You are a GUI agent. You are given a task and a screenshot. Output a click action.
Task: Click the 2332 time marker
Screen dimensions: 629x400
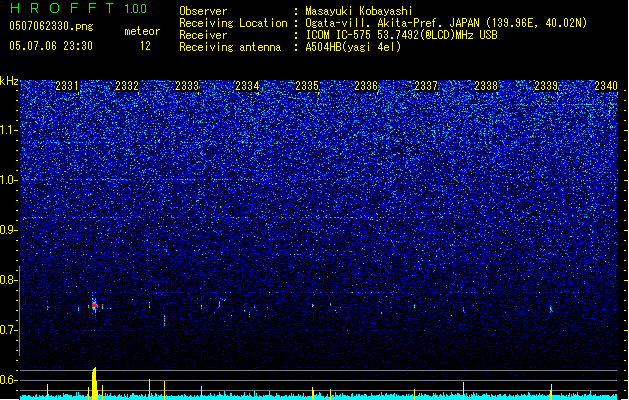tap(127, 86)
